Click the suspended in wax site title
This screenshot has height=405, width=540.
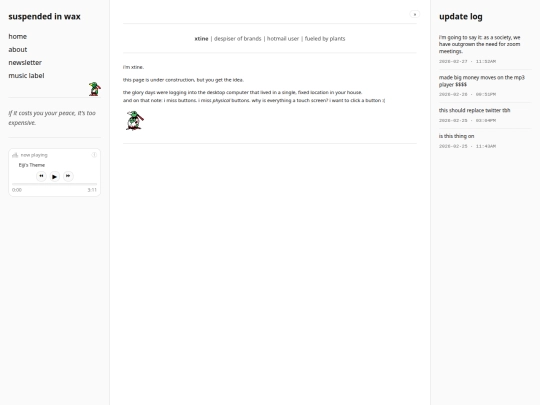pyautogui.click(x=44, y=17)
